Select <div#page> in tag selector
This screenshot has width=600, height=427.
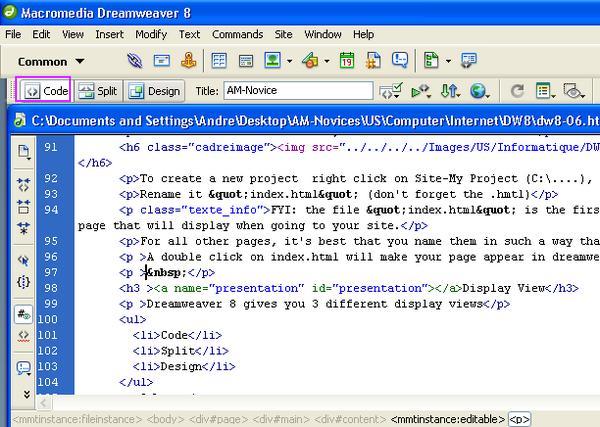218,419
